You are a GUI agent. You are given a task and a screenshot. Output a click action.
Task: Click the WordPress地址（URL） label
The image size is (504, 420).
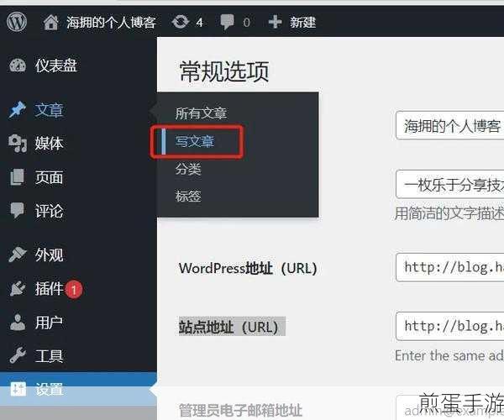pos(248,268)
